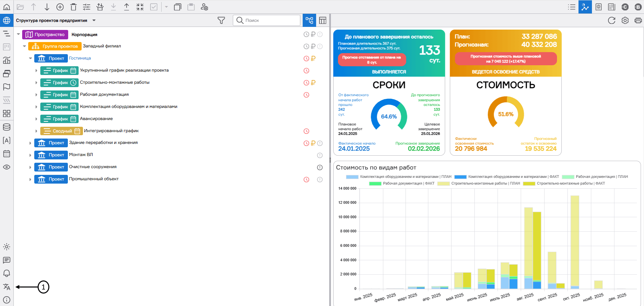Open the database icon in left sidebar

[7, 127]
